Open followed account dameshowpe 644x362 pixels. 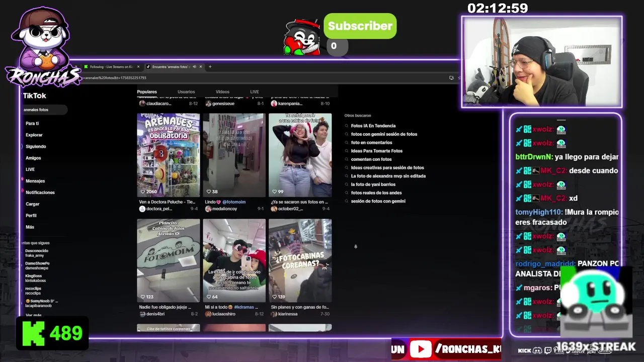(x=37, y=265)
